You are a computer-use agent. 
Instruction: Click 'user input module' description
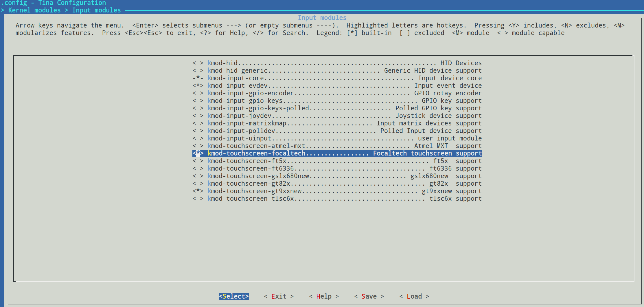point(450,138)
